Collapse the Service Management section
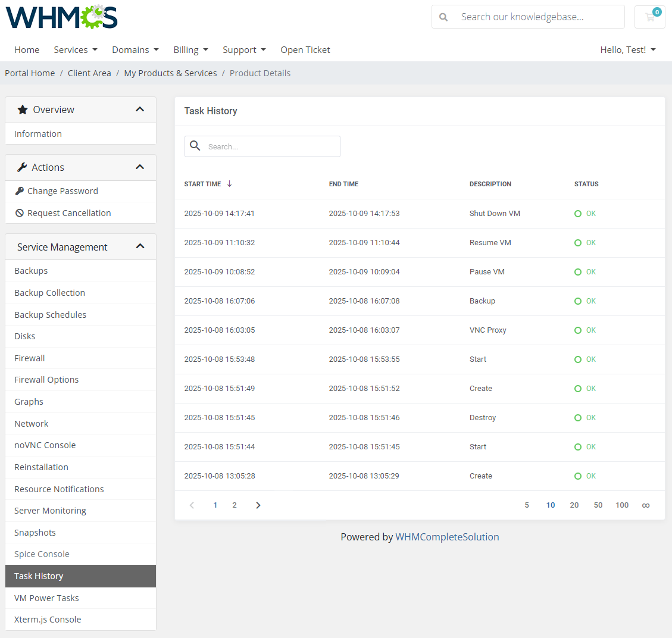Screen dimensions: 672x638 (x=140, y=246)
